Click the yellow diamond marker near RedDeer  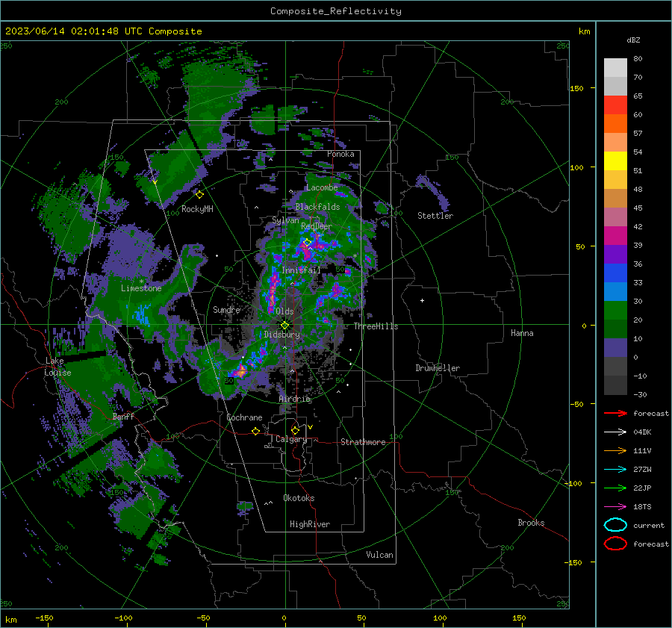click(x=307, y=243)
